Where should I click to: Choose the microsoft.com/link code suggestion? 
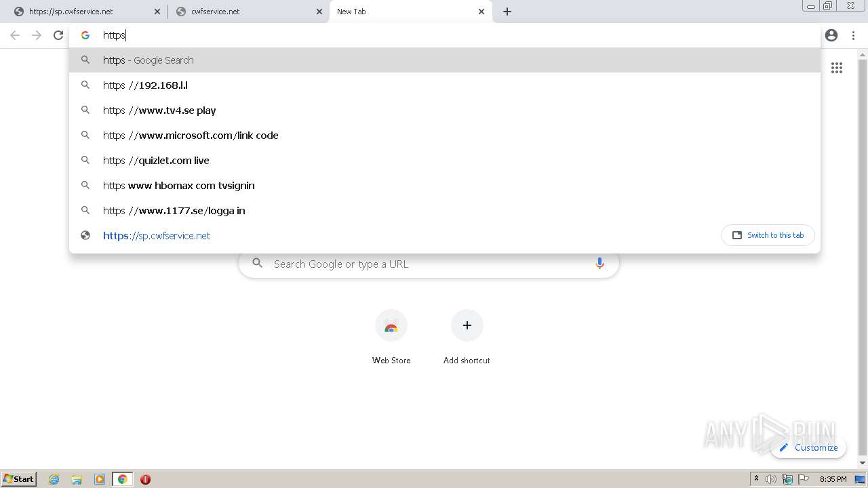coord(444,136)
